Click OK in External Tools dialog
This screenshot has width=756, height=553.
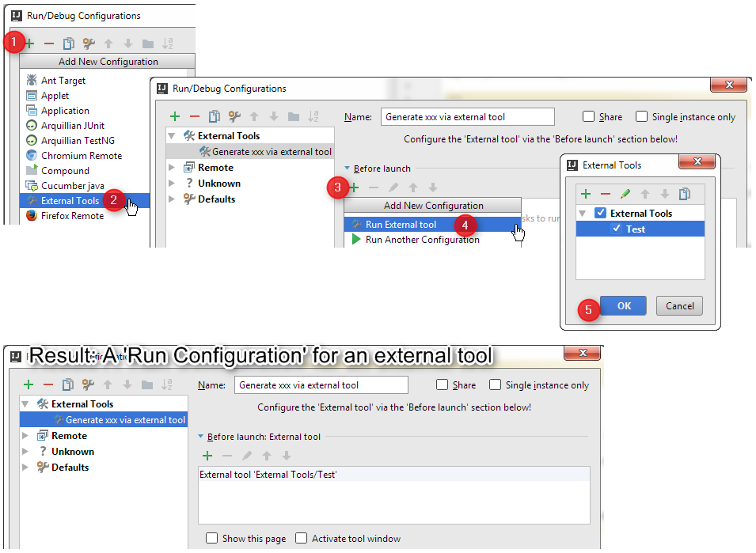[x=624, y=306]
